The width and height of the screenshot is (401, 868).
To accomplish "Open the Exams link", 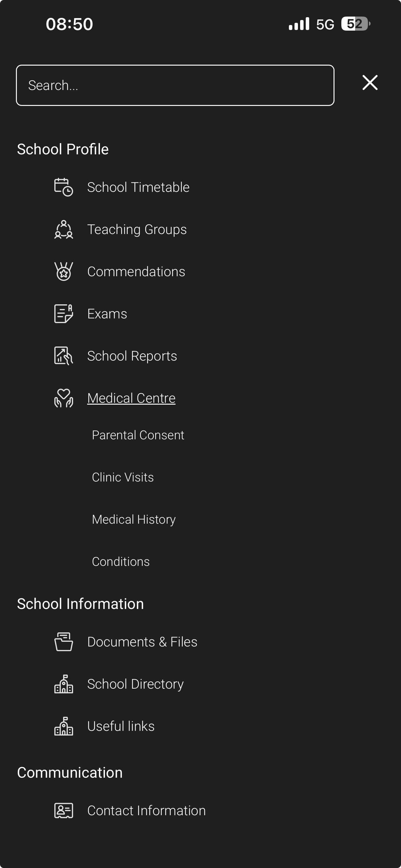I will pos(107,314).
